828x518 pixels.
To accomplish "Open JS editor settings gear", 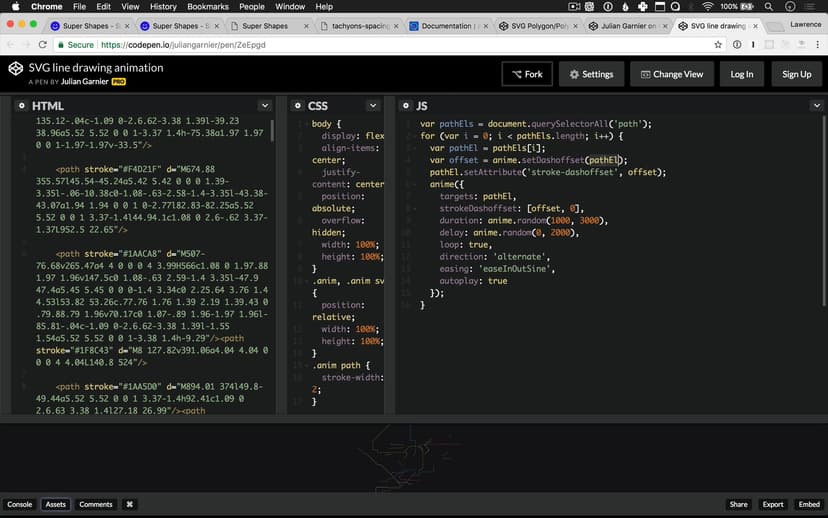I will point(405,106).
